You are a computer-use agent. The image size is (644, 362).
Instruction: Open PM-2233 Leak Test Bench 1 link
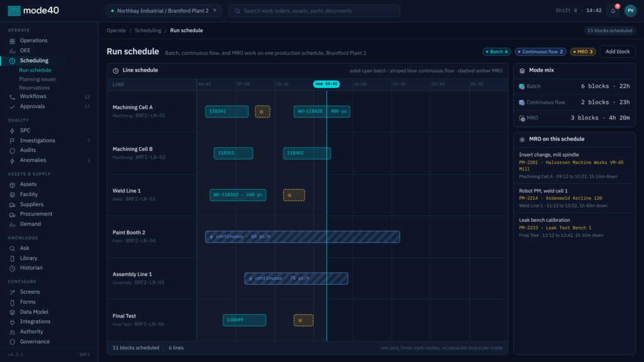[555, 228]
